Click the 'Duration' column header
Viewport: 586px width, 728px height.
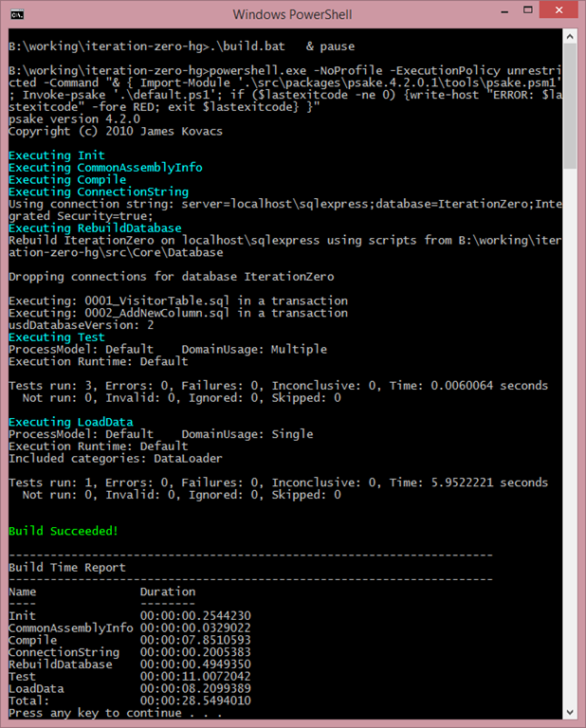point(168,591)
